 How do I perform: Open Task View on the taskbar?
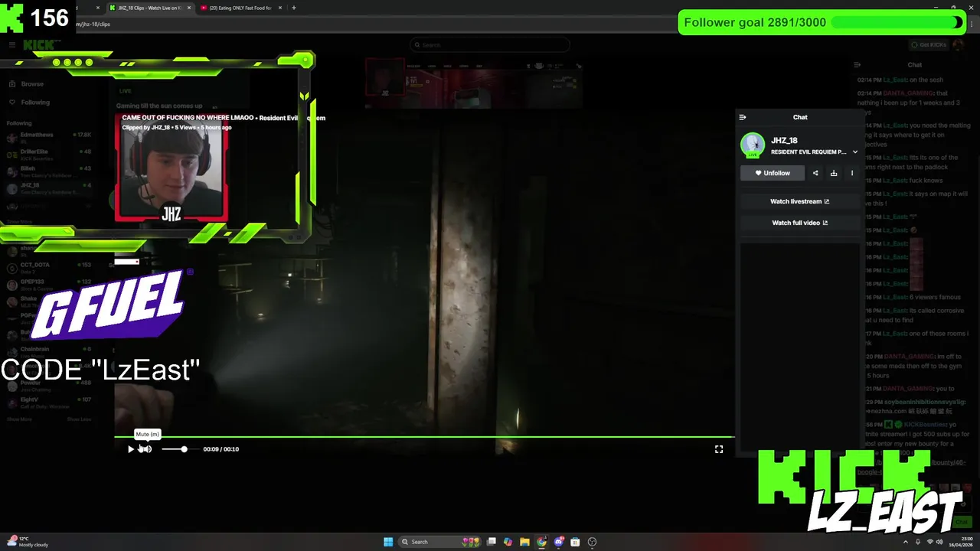click(492, 542)
